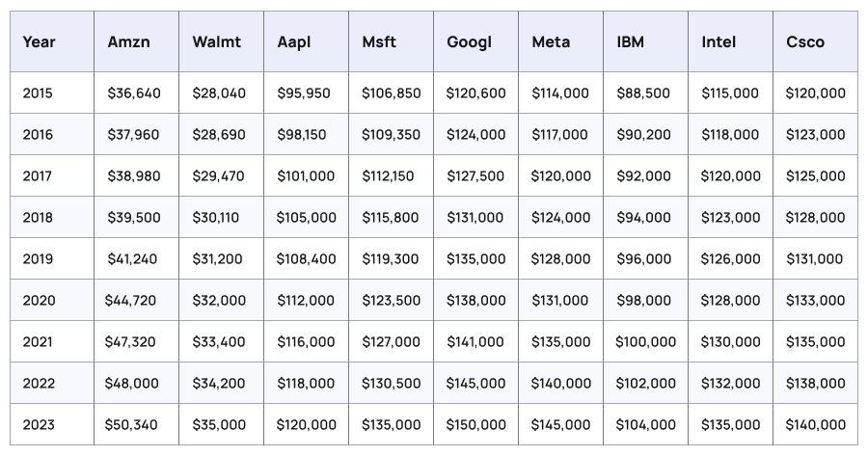Click the Year column header
This screenshot has height=456, width=868.
(39, 42)
